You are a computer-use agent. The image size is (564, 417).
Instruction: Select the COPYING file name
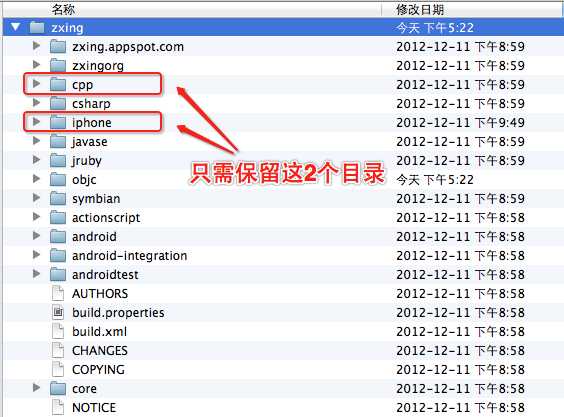(98, 370)
